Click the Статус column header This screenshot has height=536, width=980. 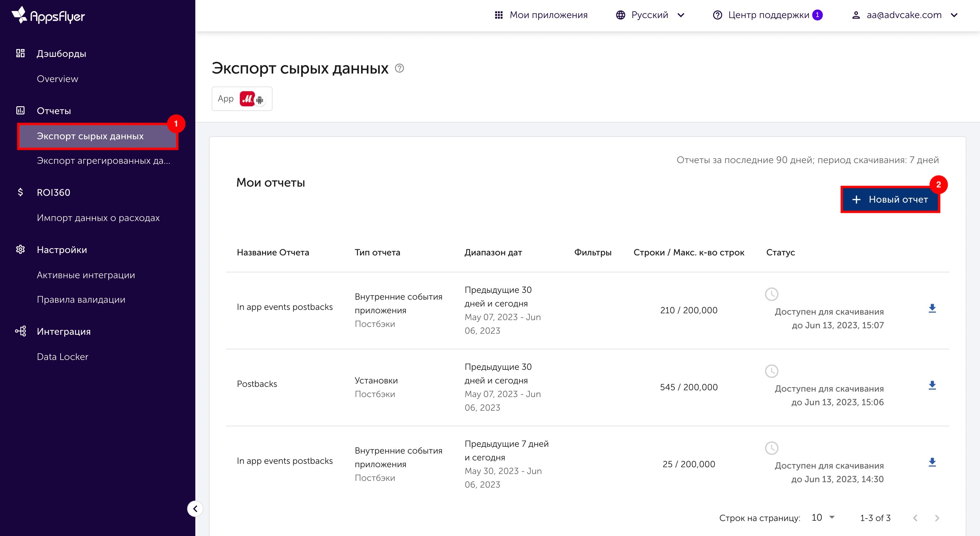click(x=780, y=252)
